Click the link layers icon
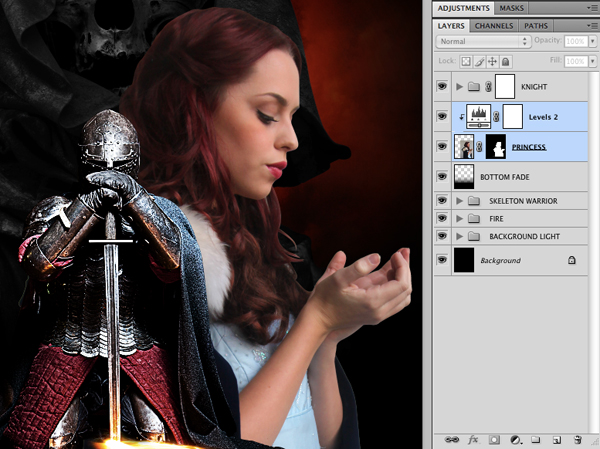This screenshot has width=600, height=449. 451,439
